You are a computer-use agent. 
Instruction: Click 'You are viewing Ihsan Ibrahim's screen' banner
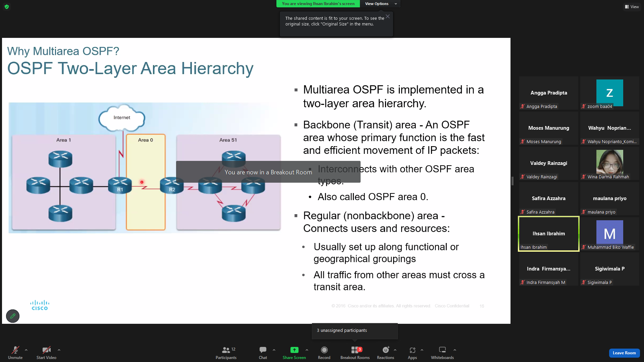(318, 4)
